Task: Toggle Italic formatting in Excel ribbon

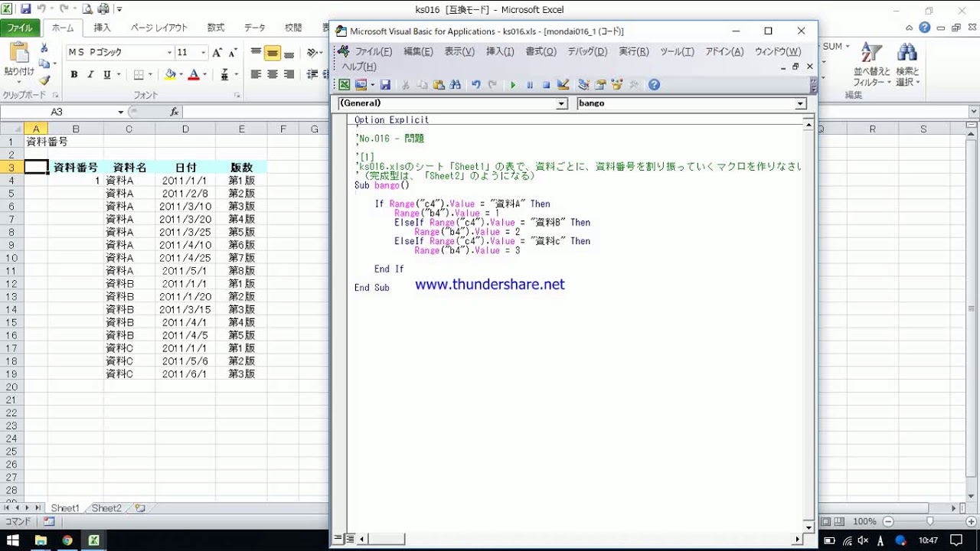Action: tap(90, 74)
